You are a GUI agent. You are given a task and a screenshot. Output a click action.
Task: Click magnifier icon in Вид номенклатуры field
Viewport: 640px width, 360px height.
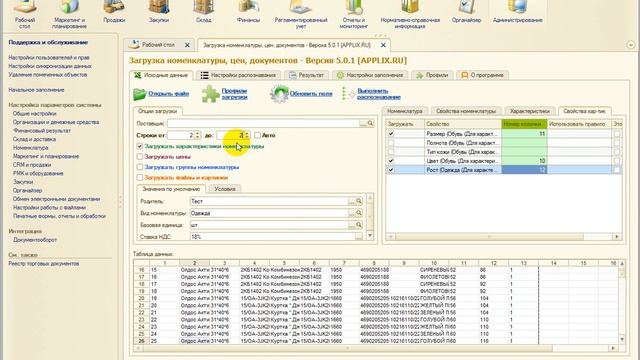[358, 213]
